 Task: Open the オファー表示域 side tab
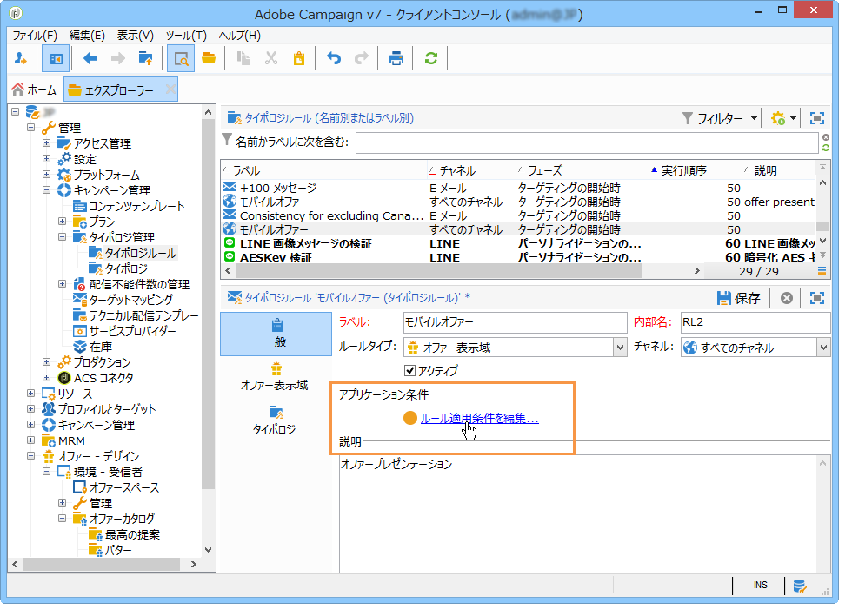pyautogui.click(x=275, y=378)
